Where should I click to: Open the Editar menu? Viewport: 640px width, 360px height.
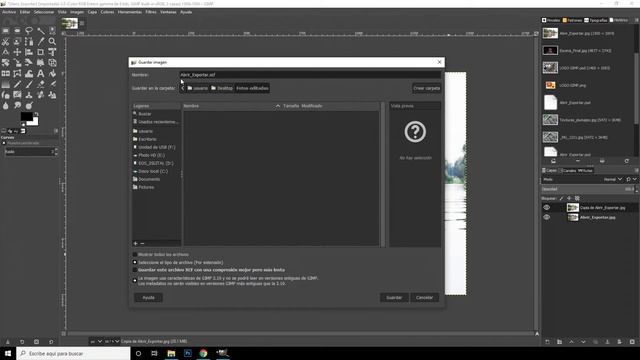coord(25,12)
